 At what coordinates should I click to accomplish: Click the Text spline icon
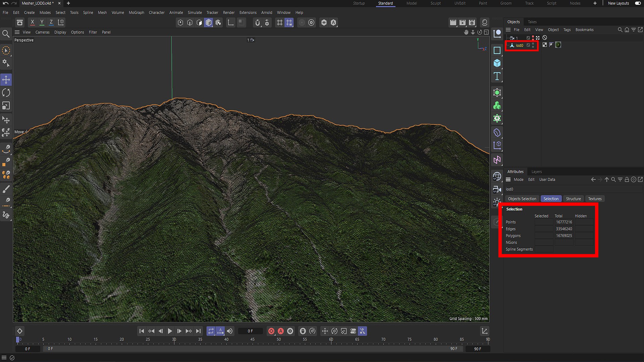point(497,76)
